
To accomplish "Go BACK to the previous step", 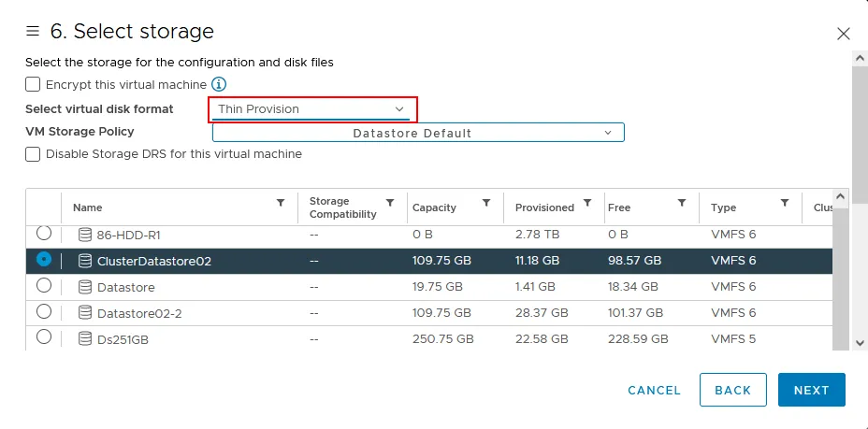I will 732,390.
